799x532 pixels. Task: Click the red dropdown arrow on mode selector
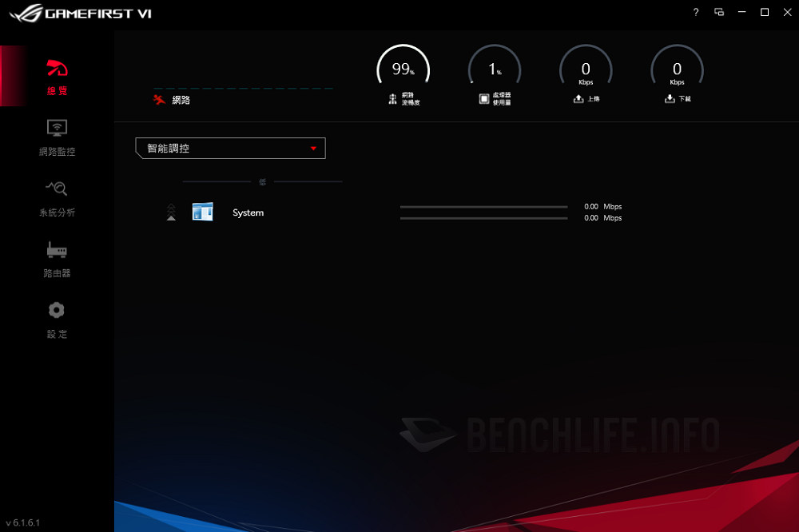(315, 148)
